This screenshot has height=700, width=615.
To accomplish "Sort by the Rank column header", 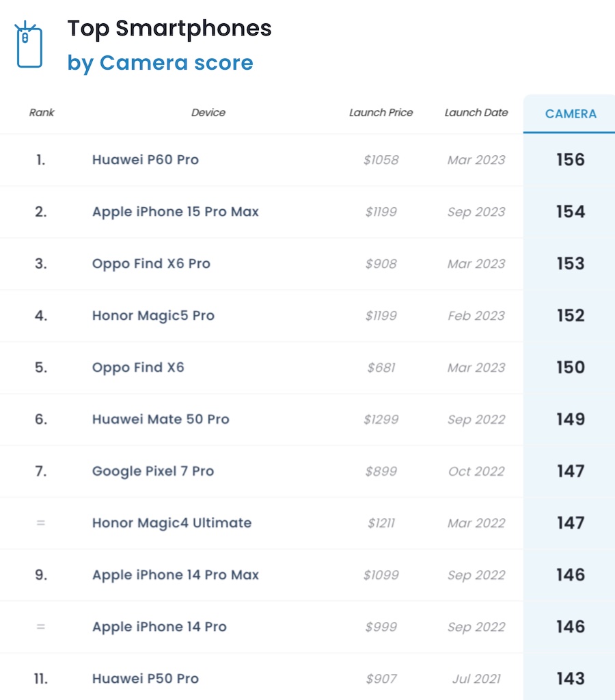I will point(42,112).
